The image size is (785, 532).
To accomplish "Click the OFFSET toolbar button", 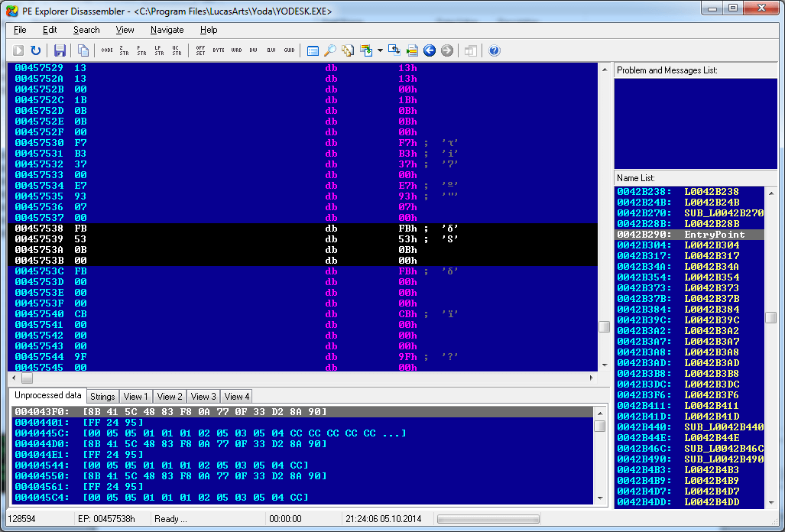I will (200, 50).
